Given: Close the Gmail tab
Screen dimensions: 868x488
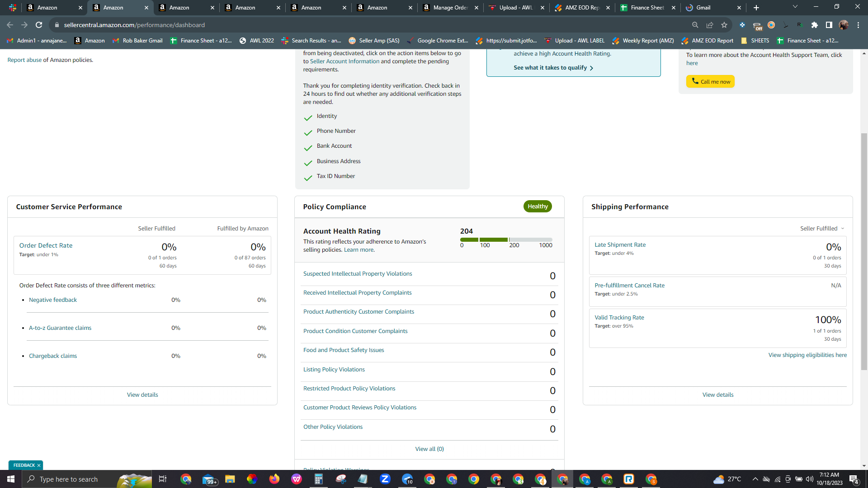Looking at the screenshot, I should tap(739, 8).
